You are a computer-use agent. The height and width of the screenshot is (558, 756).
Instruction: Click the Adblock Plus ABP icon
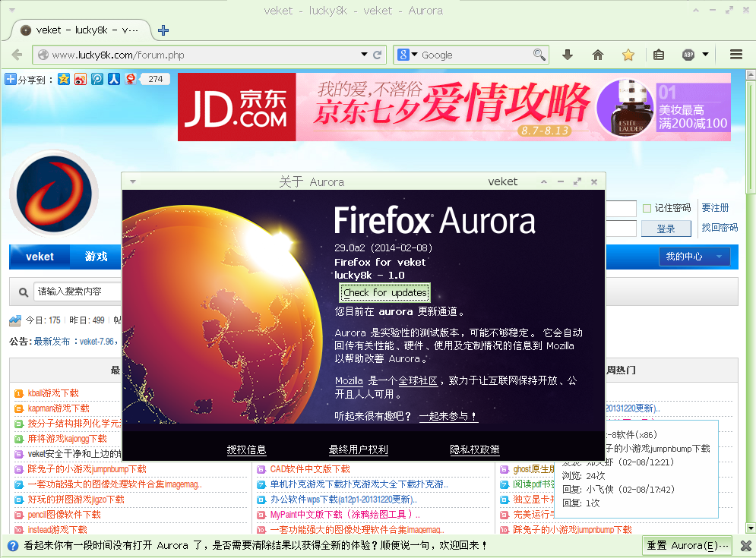coord(688,55)
